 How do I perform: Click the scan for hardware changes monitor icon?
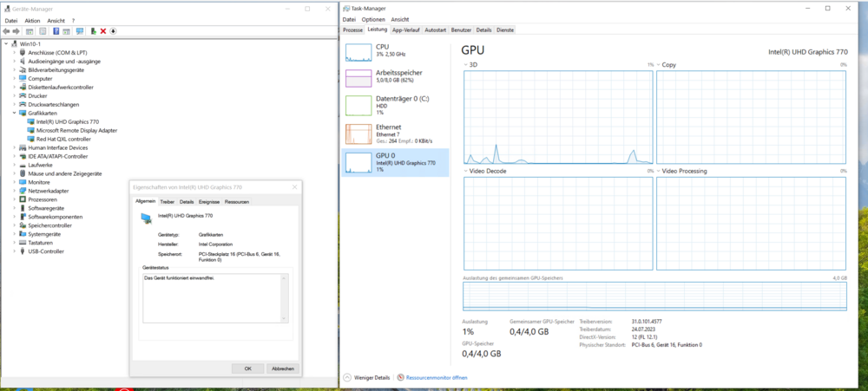coord(80,31)
